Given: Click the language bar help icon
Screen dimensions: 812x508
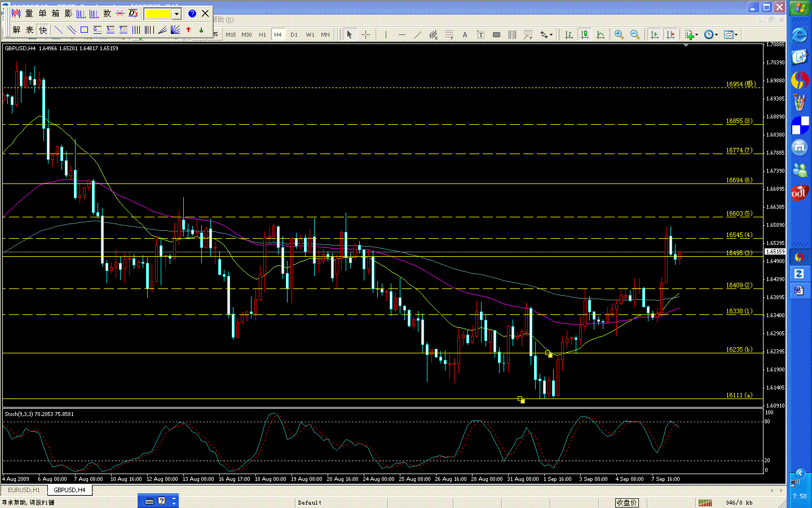Looking at the screenshot, I should 162,501.
